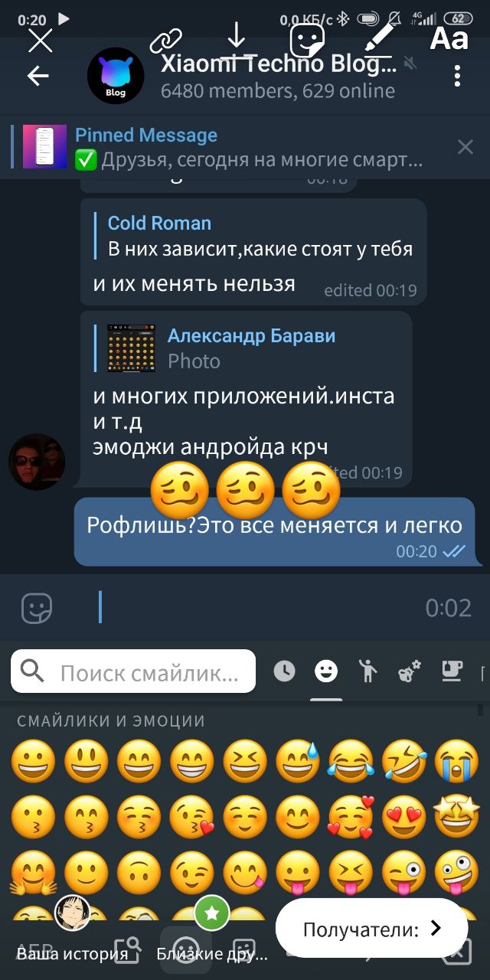Image resolution: width=490 pixels, height=980 pixels.
Task: Open Александр Барави photo reply thumbnail
Action: (132, 348)
